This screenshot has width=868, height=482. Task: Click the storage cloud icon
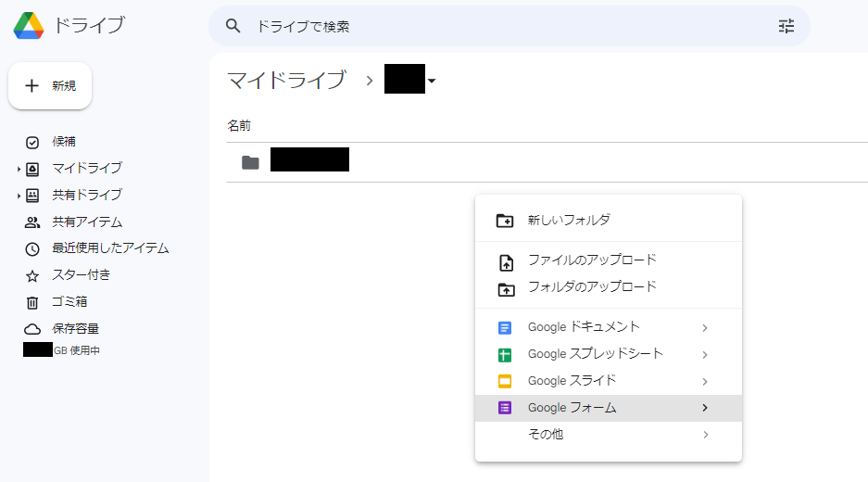pos(32,329)
